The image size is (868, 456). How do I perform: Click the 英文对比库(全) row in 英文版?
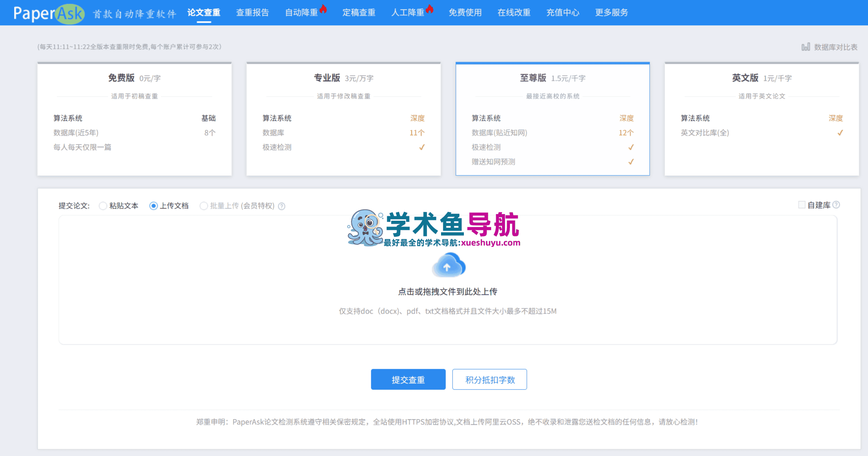762,133
